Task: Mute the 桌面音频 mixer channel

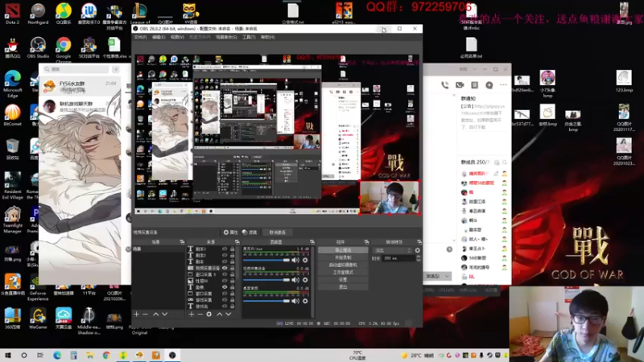Action: click(295, 301)
